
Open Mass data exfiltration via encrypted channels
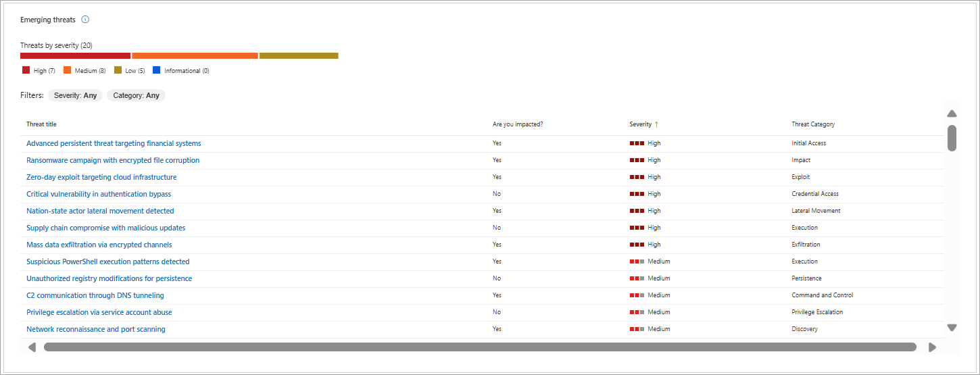tap(99, 245)
